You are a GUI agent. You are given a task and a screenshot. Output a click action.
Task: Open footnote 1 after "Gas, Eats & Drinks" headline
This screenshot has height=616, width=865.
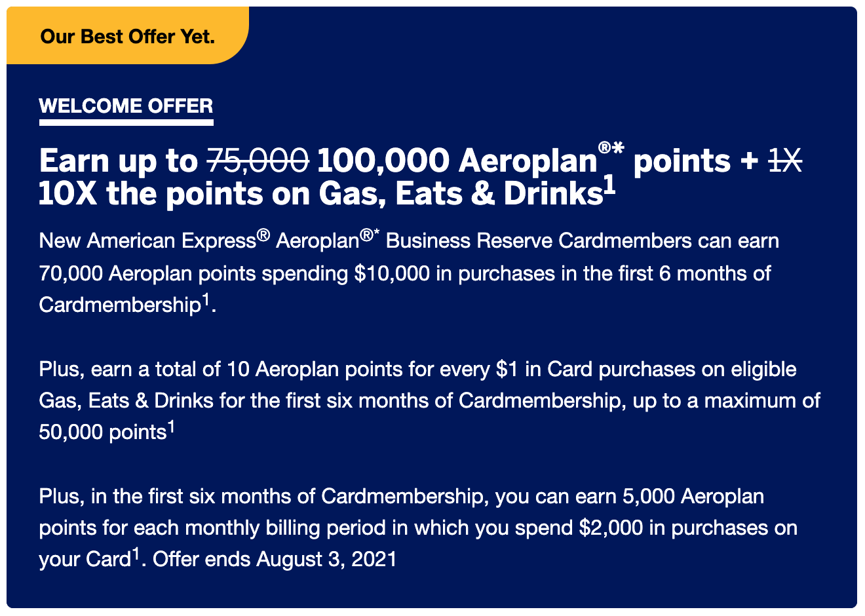point(609,186)
